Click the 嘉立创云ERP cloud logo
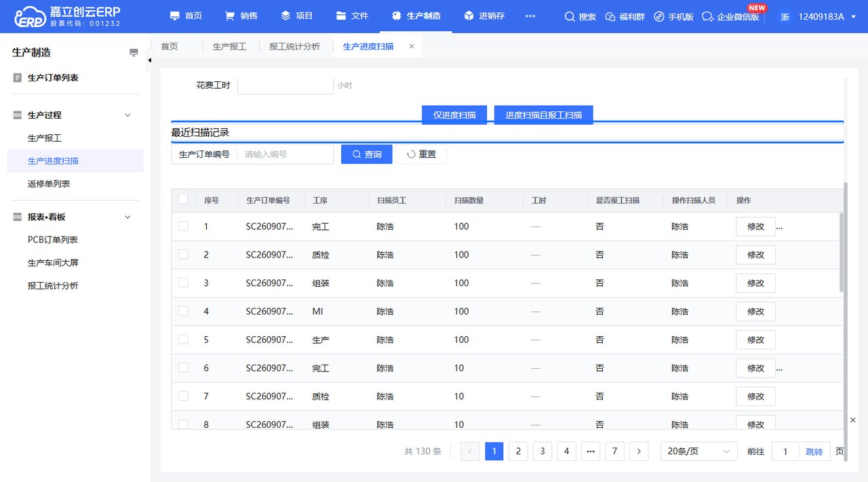The height and width of the screenshot is (482, 868). point(29,16)
